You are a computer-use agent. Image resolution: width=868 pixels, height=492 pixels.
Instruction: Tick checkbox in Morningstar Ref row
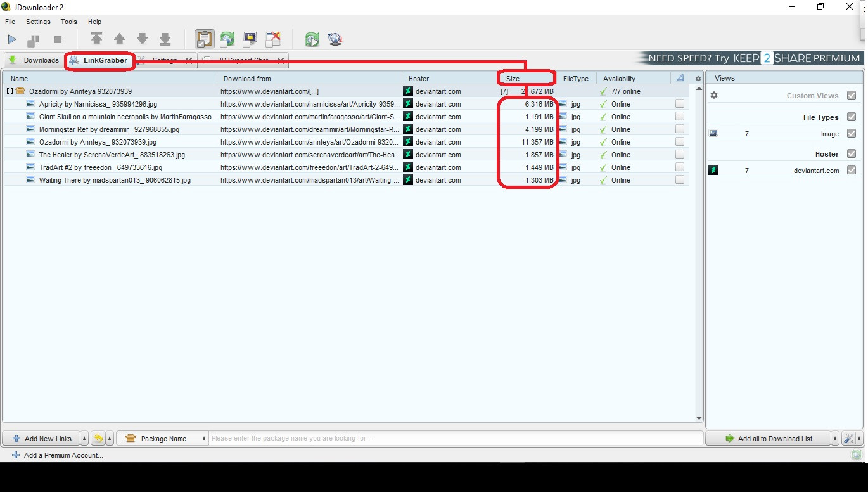click(x=680, y=129)
